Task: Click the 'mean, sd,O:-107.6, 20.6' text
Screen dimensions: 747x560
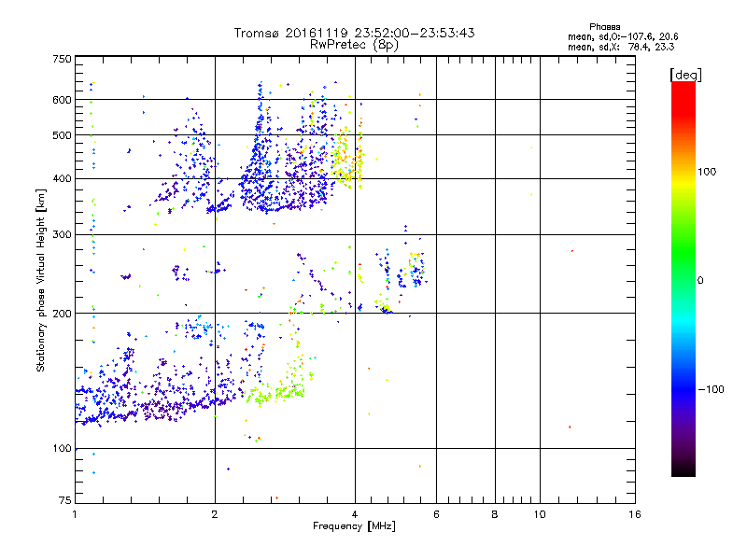Action: coord(623,36)
